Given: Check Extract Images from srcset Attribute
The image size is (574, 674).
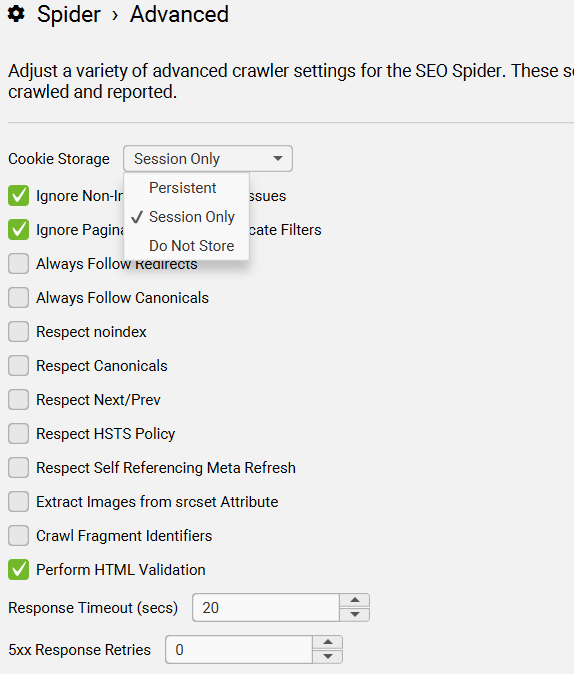Looking at the screenshot, I should pyautogui.click(x=18, y=501).
